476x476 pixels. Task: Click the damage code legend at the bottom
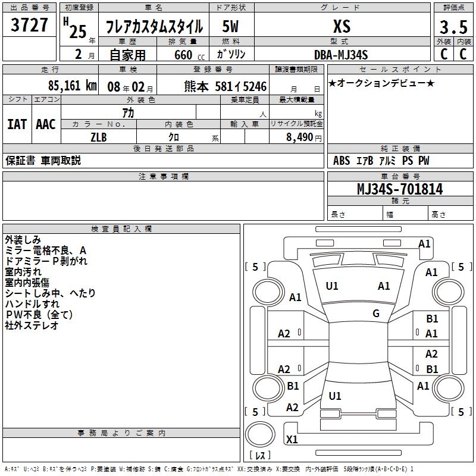[209, 469]
